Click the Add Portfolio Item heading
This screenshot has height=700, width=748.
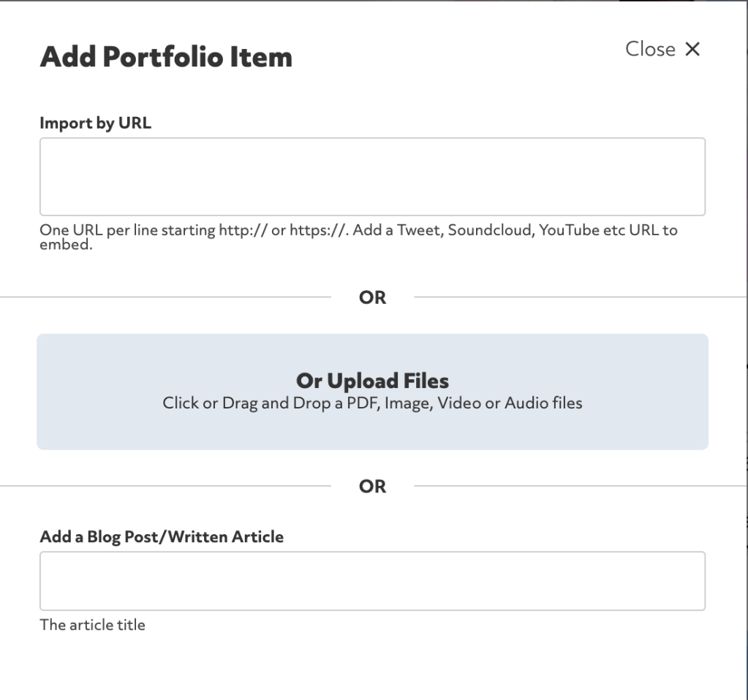[x=166, y=57]
